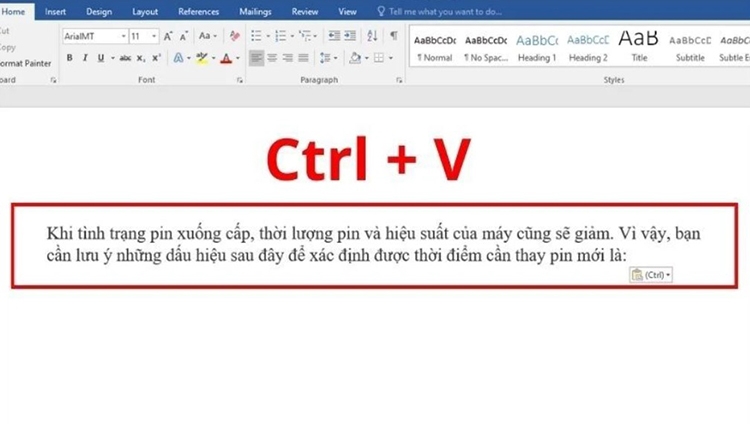750x424 pixels.
Task: Clear all formatting with eraser icon
Action: click(x=234, y=36)
